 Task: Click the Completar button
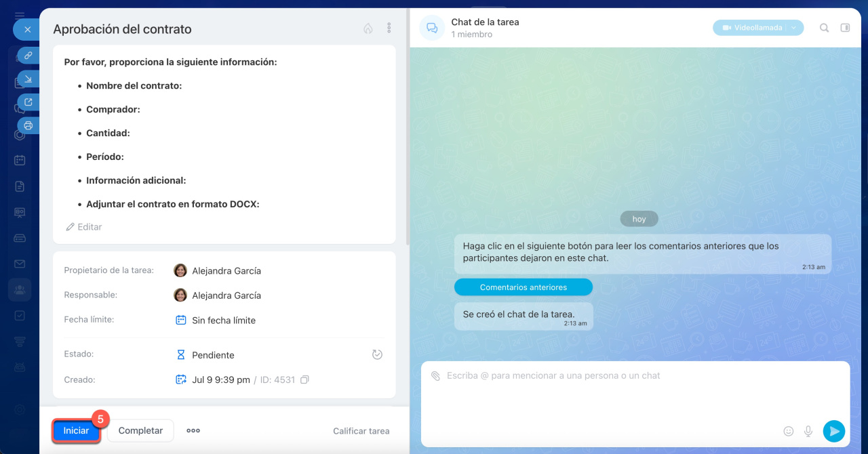(x=140, y=431)
